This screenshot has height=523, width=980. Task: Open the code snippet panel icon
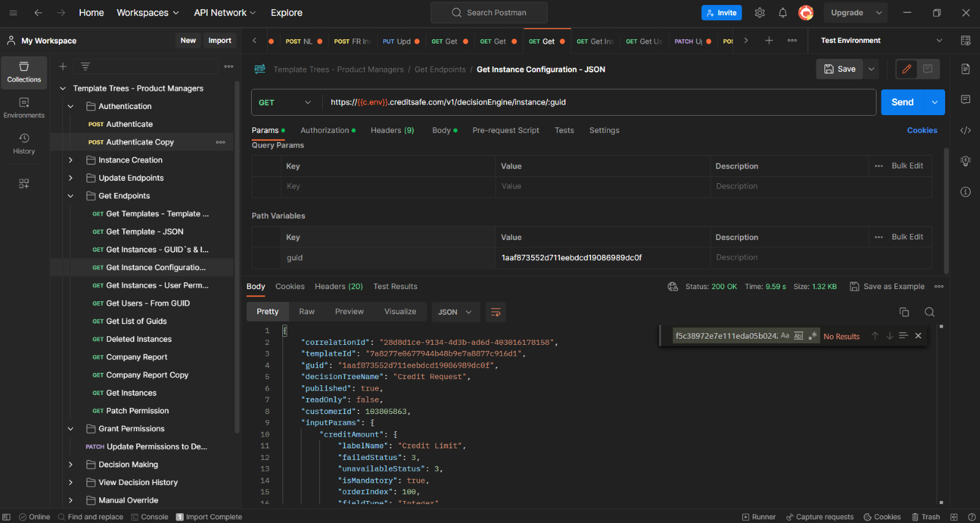(965, 130)
